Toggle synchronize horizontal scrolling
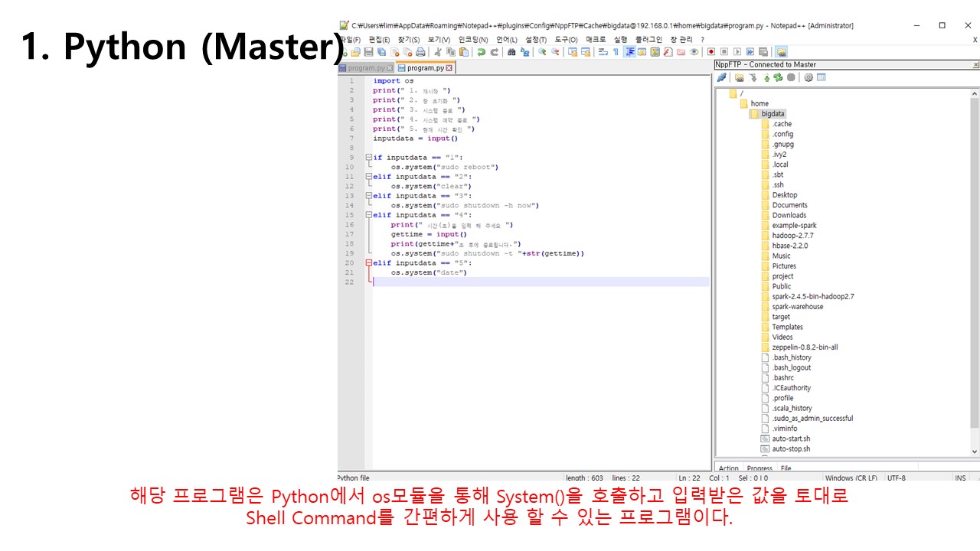980x551 pixels. (585, 52)
